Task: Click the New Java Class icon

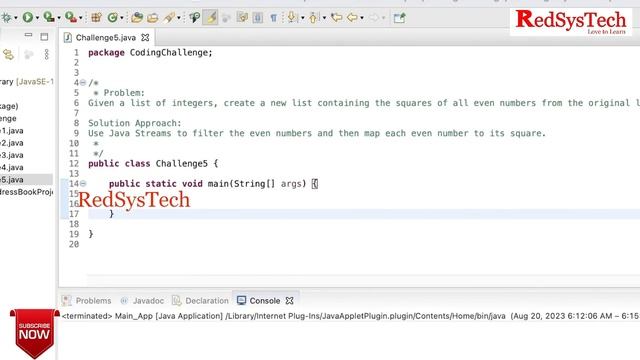Action: click(112, 18)
